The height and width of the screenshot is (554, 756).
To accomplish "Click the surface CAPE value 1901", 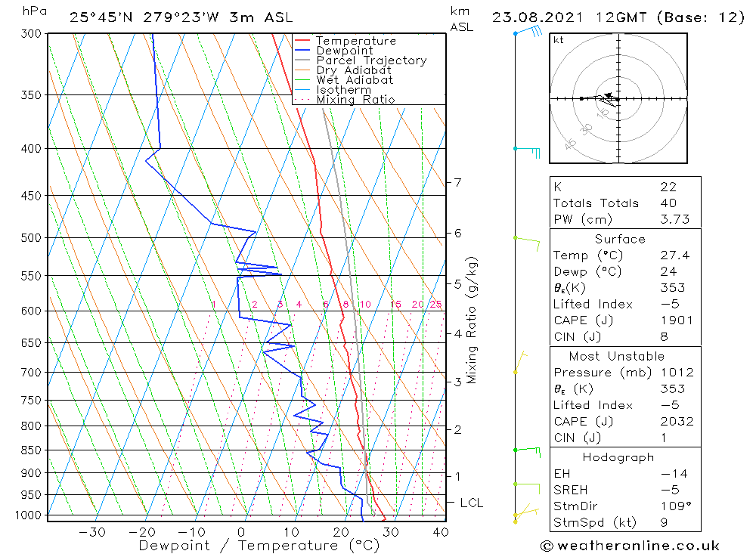I will (677, 320).
